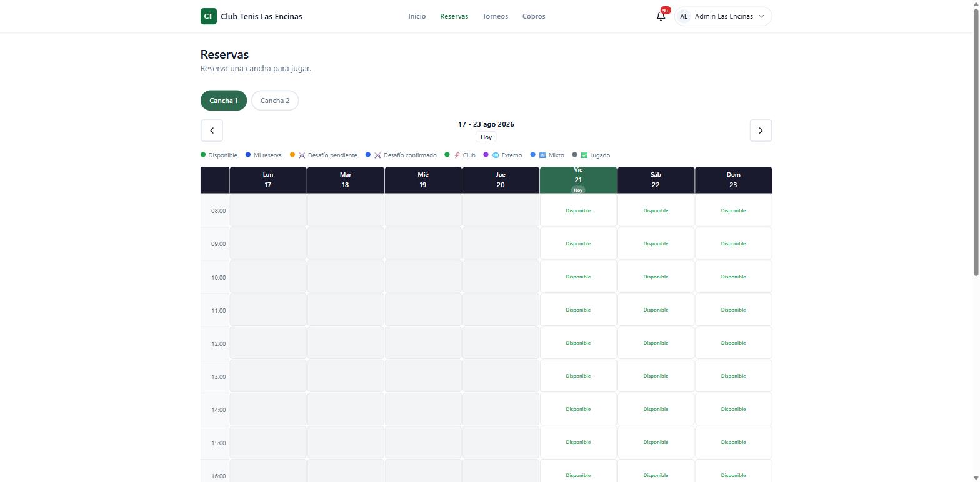Open the Reservas menu item
Screen dimensions: 980x482
tap(454, 16)
